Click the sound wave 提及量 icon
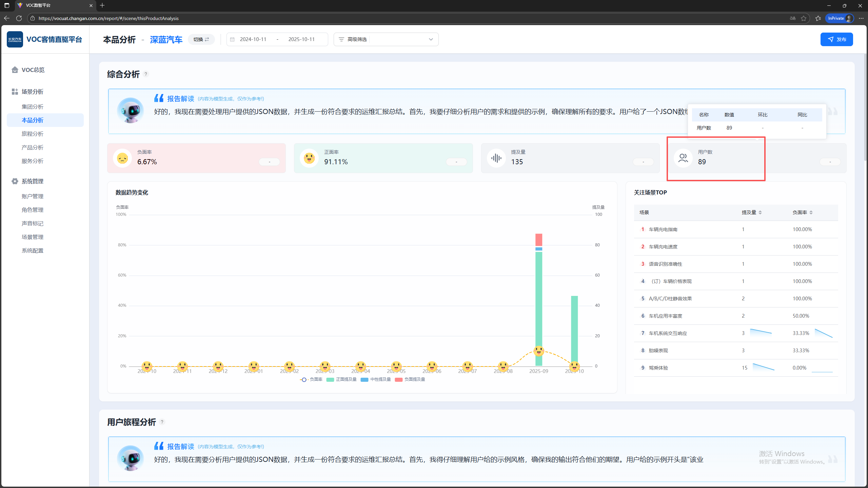868x488 pixels. (496, 158)
